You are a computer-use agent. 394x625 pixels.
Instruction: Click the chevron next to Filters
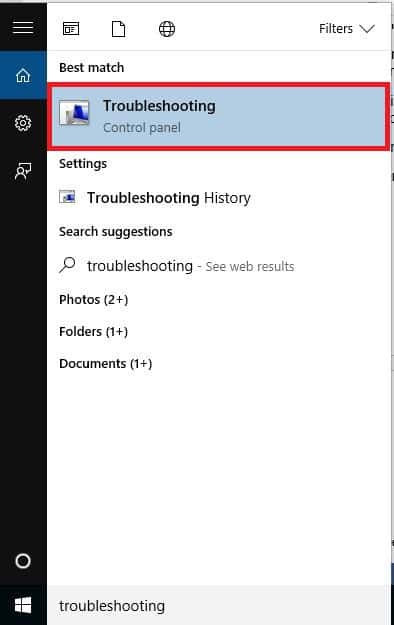click(x=367, y=29)
